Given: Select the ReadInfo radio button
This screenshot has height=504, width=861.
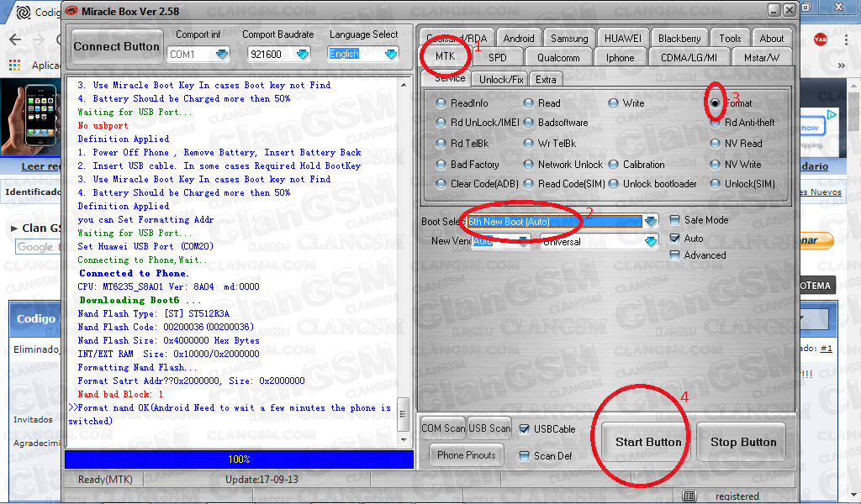Looking at the screenshot, I should pyautogui.click(x=441, y=103).
